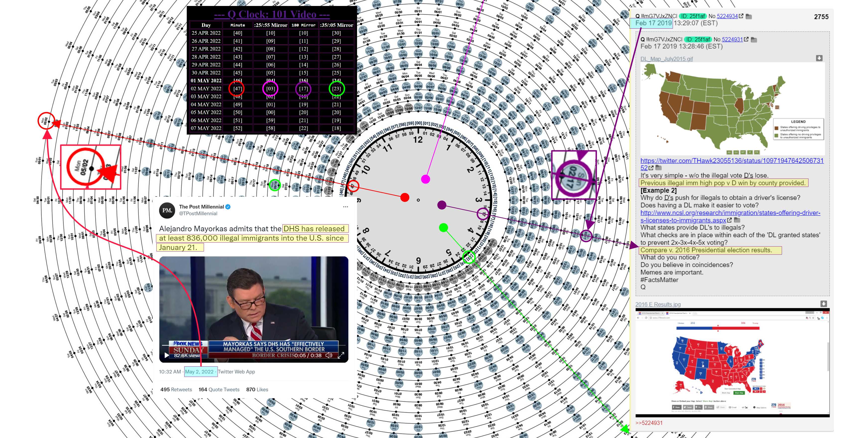Open post number link 5224931

pos(732,39)
